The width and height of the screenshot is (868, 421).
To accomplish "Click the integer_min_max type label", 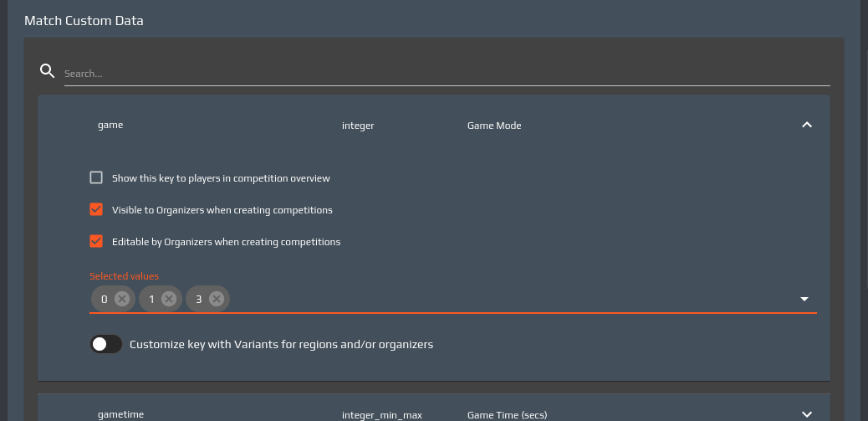I will tap(381, 414).
